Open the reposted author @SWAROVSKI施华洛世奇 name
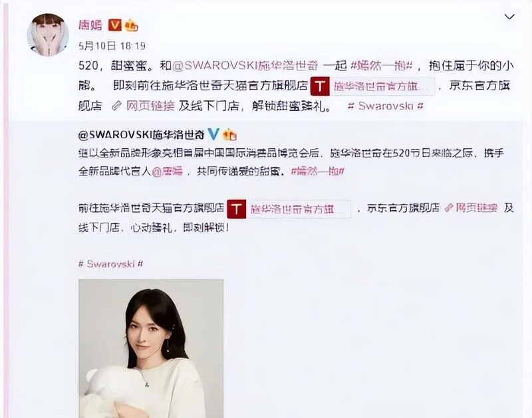 141,135
